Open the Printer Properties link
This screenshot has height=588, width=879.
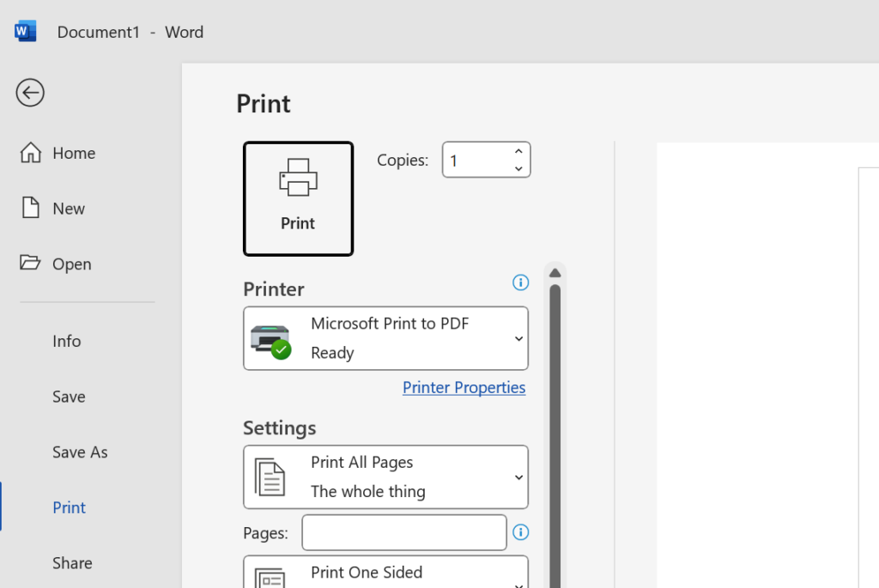pos(464,388)
